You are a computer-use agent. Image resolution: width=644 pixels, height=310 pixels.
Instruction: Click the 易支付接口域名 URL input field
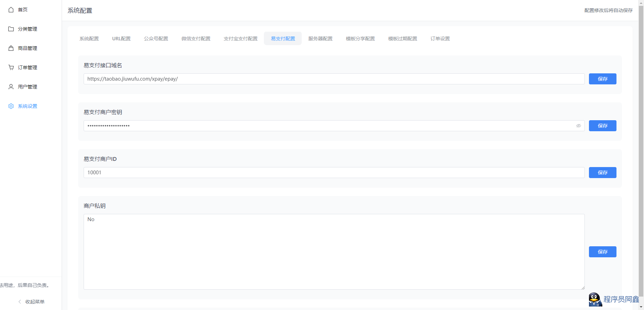point(334,79)
